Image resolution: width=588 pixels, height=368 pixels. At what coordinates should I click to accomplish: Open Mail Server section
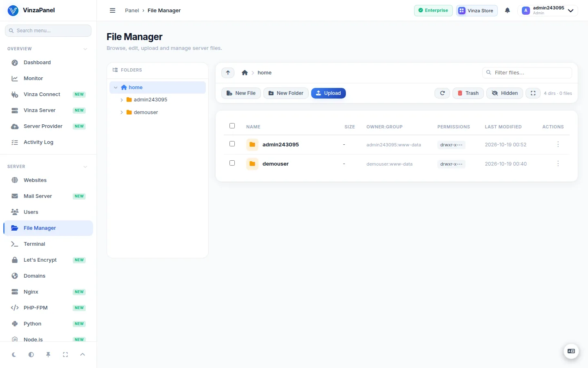[48, 196]
